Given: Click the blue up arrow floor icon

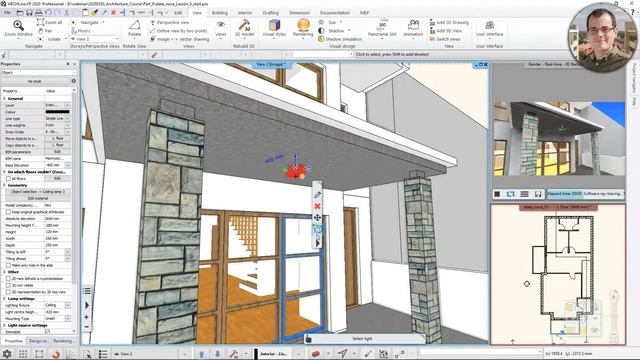Looking at the screenshot, I should pos(202,353).
